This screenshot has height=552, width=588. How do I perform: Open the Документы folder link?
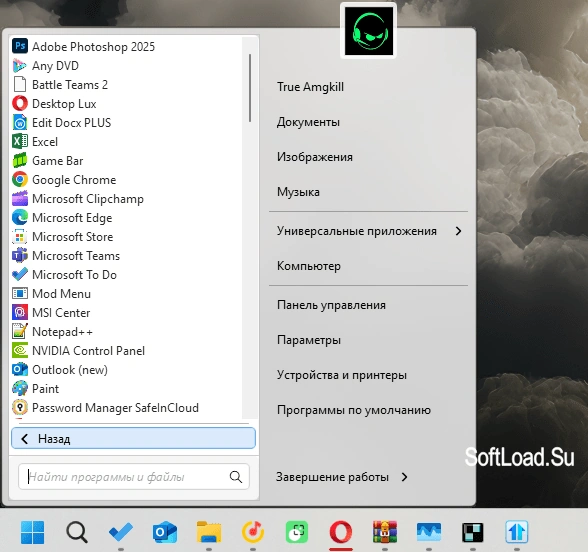click(308, 122)
